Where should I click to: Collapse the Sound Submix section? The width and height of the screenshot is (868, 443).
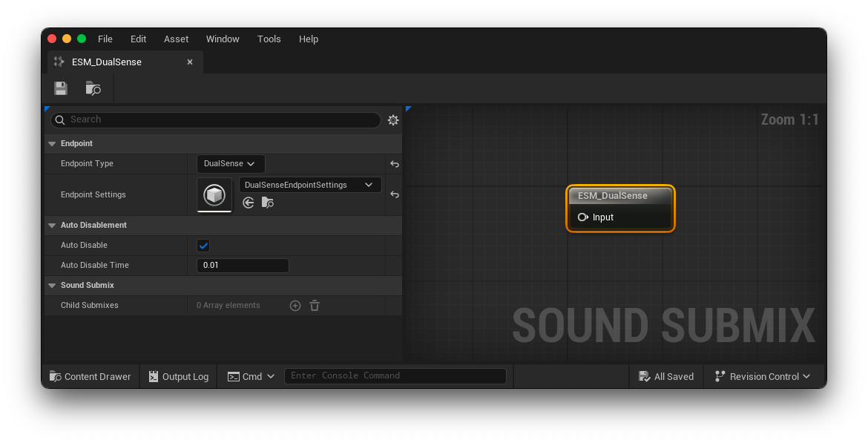point(52,286)
